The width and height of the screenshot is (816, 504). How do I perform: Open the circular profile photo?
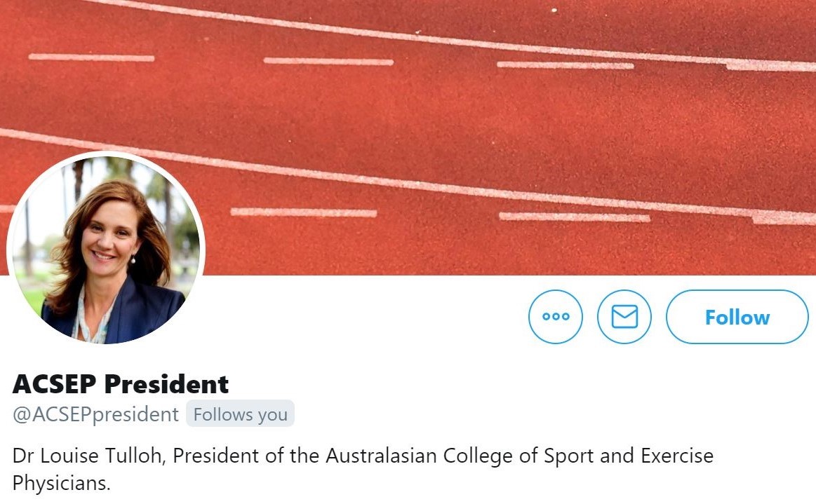coord(106,248)
